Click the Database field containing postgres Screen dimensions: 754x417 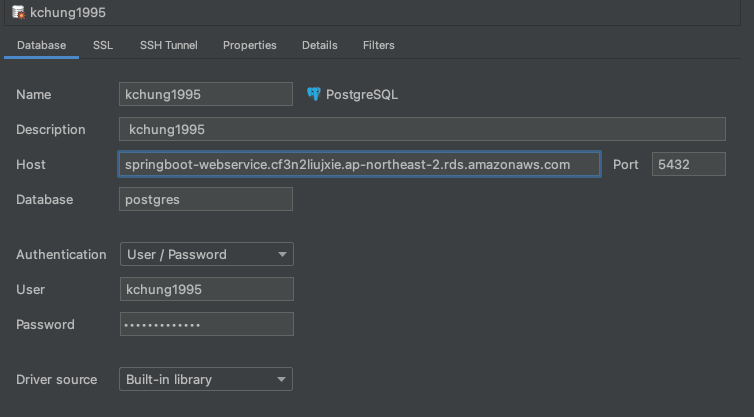(206, 199)
